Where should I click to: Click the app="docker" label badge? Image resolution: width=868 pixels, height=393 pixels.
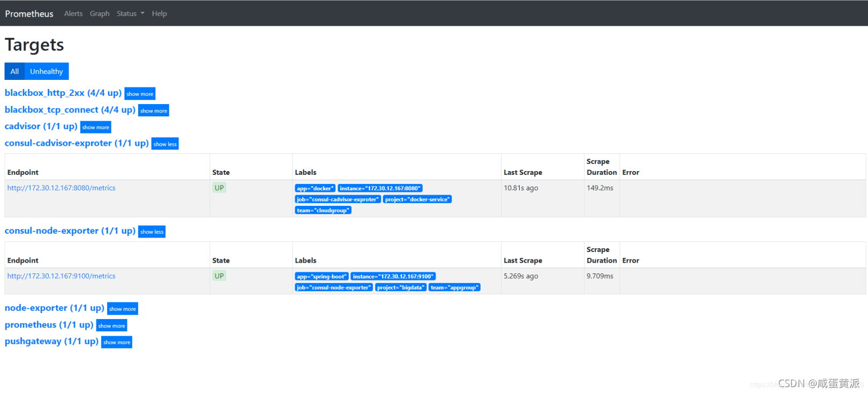(315, 188)
